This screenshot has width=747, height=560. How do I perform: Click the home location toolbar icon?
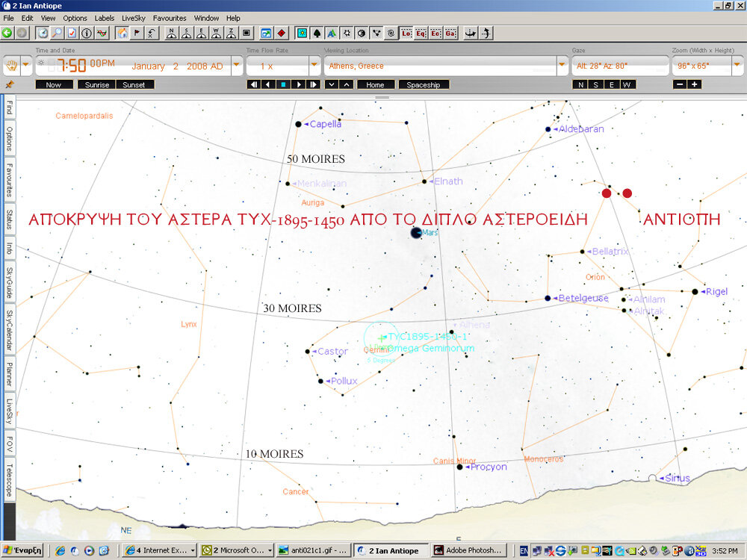coord(122,33)
